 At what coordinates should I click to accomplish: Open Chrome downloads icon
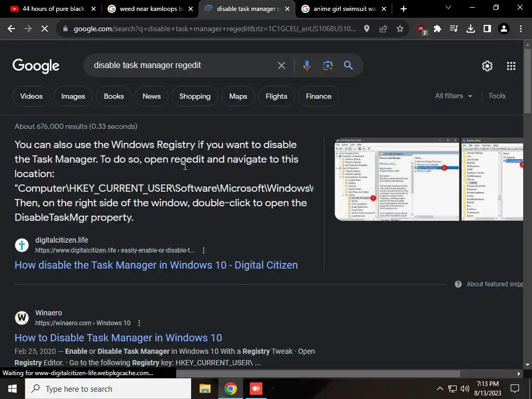coord(471,29)
